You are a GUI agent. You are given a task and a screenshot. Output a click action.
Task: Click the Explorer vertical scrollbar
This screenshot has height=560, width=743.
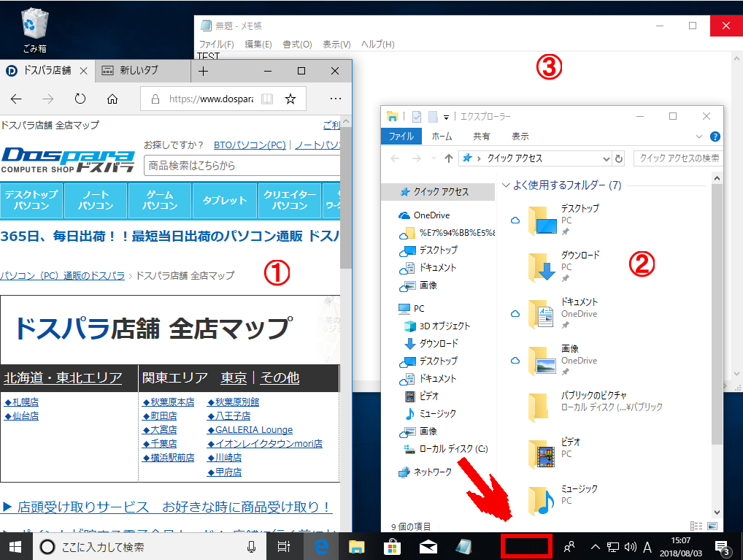pos(717,314)
